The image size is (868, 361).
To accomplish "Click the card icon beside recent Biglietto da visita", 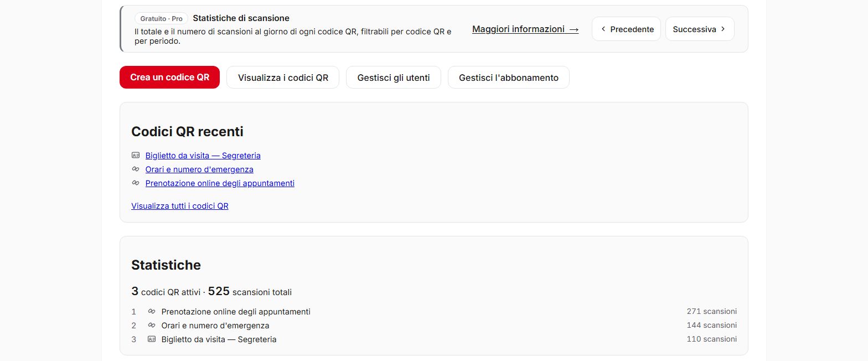I will (136, 156).
